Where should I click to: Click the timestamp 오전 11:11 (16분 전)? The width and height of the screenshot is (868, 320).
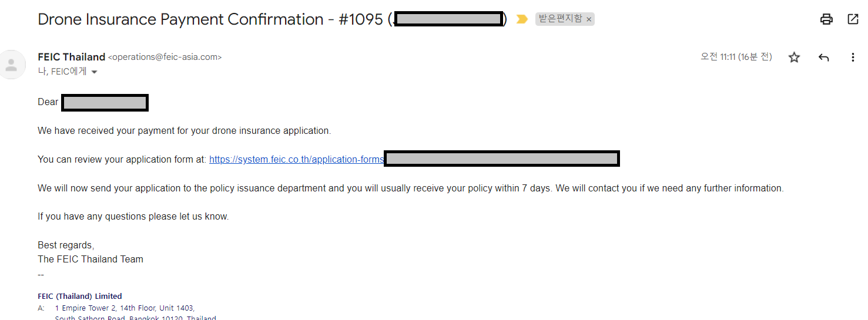(x=736, y=57)
